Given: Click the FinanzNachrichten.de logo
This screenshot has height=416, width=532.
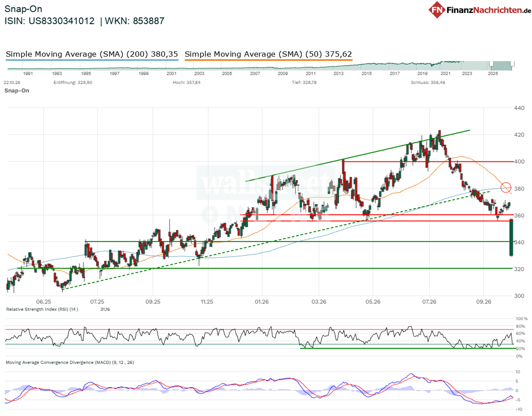Looking at the screenshot, I should [480, 10].
